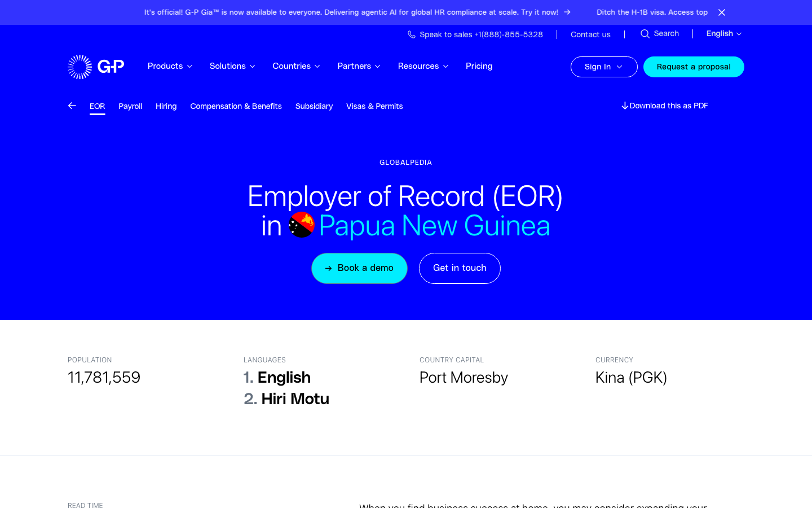Image resolution: width=812 pixels, height=508 pixels.
Task: Click the download arrow for PDF
Action: [x=625, y=106]
